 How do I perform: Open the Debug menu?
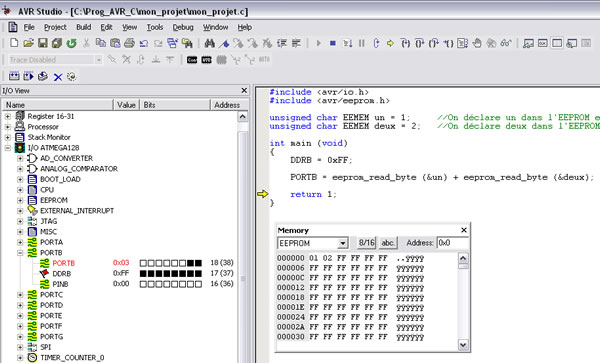coord(183,27)
